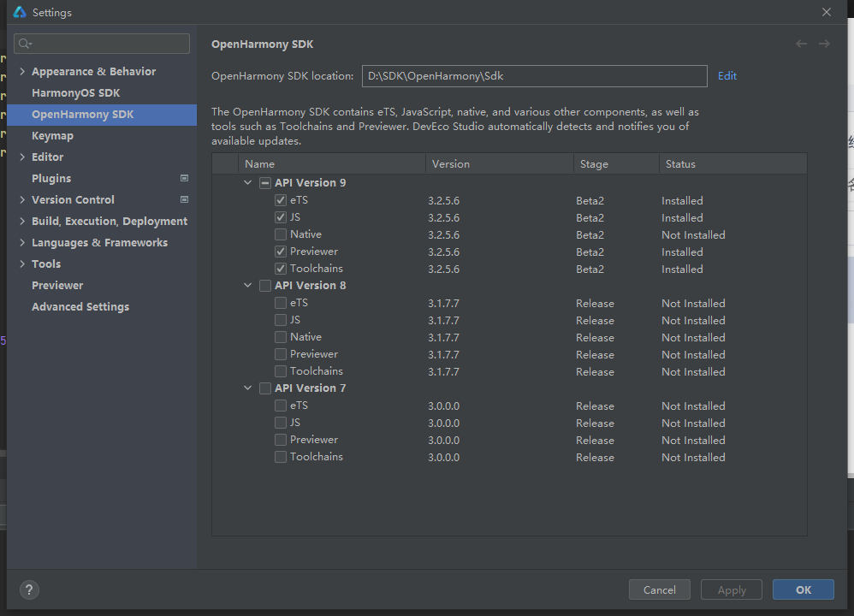The width and height of the screenshot is (854, 616).
Task: Check JS under API Version 8
Action: click(x=281, y=320)
